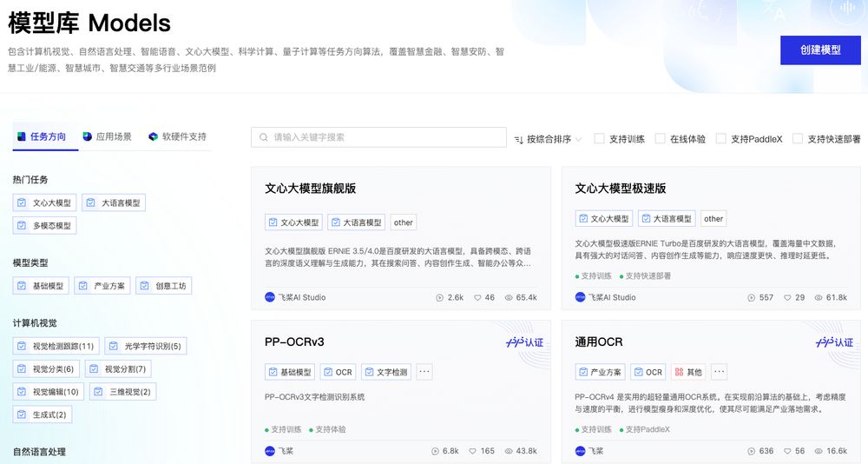Click the other tag on 文心大模型极速版 card
Image resolution: width=868 pixels, height=464 pixels.
[713, 219]
